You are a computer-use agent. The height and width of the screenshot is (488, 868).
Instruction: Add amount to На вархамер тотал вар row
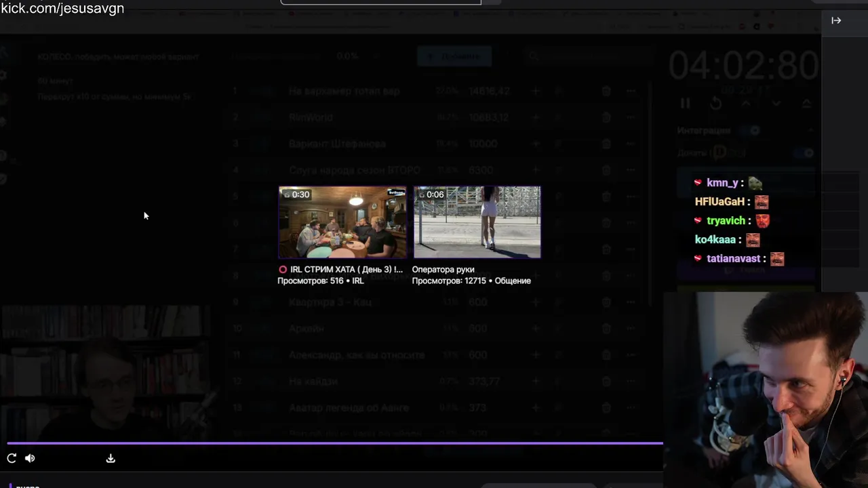(535, 91)
